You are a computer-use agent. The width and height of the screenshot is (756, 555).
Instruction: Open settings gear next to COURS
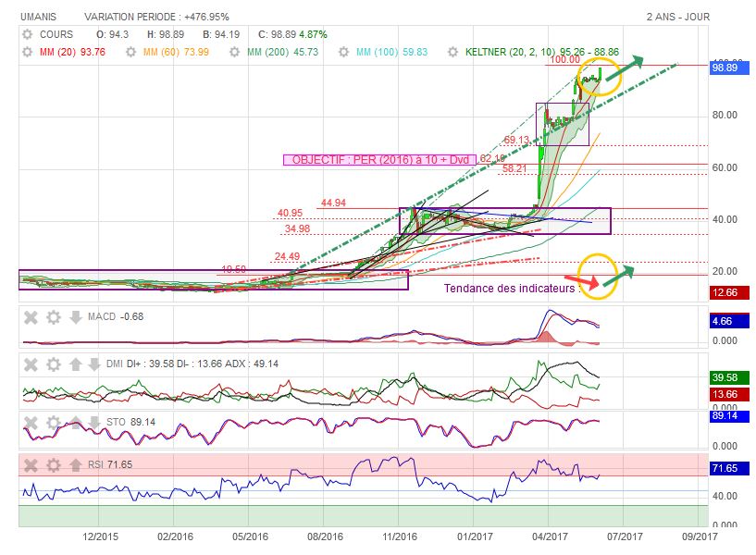pos(28,34)
